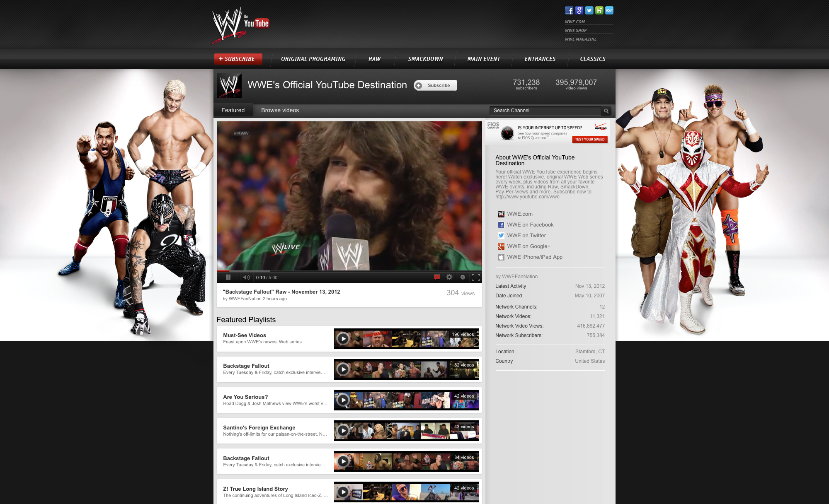Click the search magnifier icon

(606, 111)
